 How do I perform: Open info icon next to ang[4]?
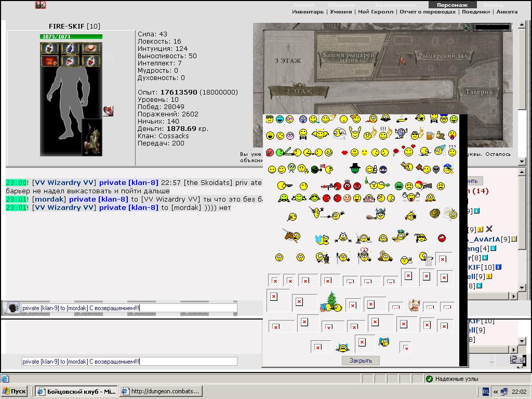[x=493, y=248]
